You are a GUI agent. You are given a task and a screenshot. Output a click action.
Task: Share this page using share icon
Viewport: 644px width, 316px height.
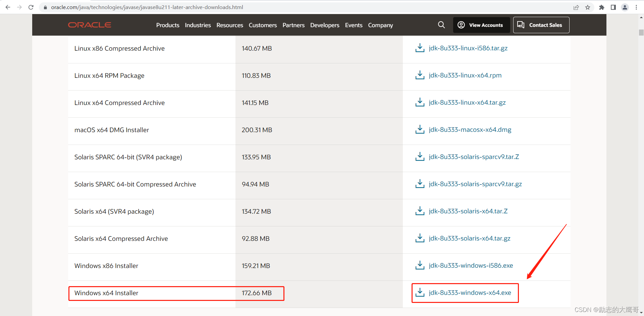(x=576, y=7)
